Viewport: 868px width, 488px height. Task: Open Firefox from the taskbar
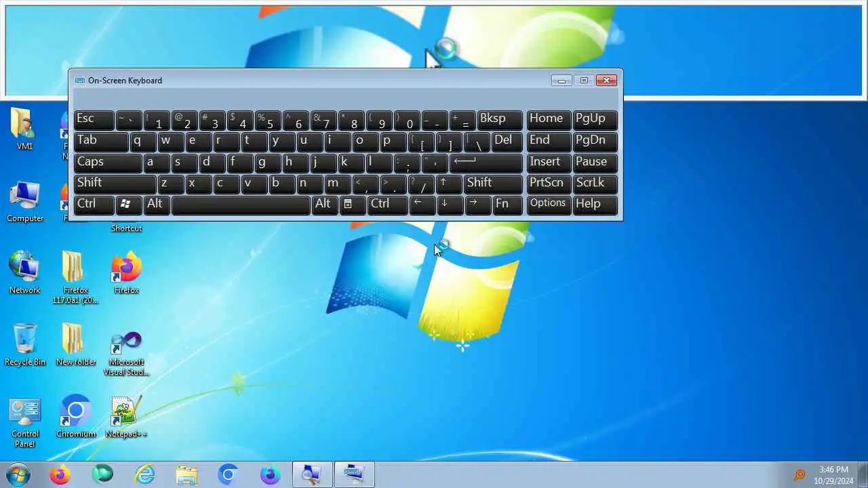pyautogui.click(x=60, y=474)
